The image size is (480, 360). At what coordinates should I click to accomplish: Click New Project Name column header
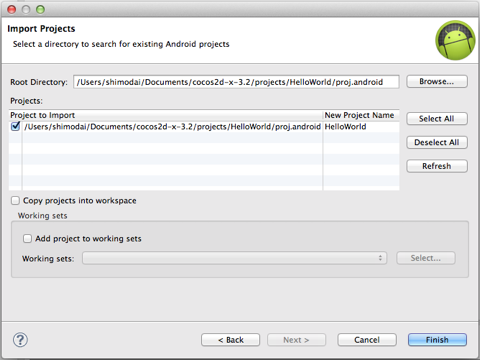[361, 115]
